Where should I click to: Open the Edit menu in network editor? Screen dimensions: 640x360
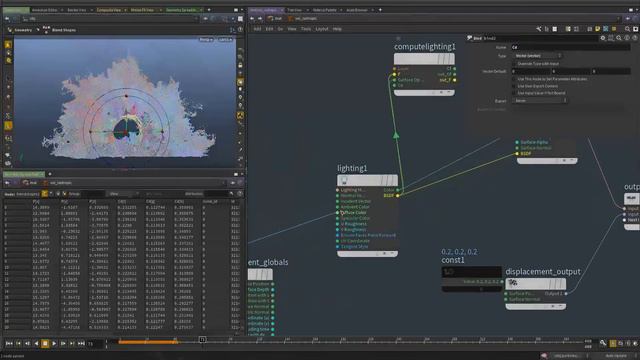point(269,29)
